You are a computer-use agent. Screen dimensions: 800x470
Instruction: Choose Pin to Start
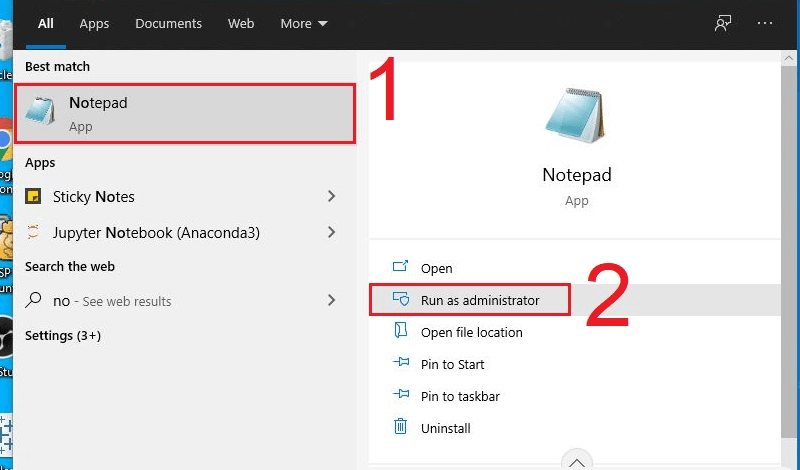point(574,364)
